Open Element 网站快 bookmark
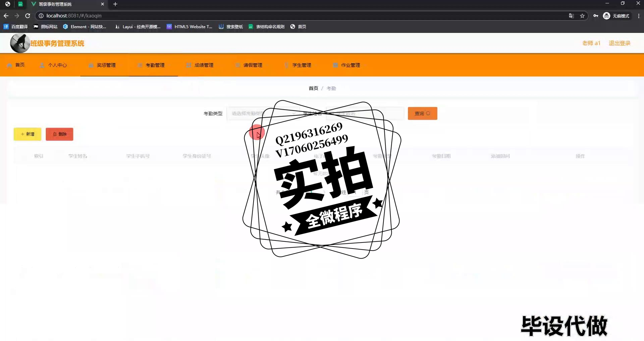Screen dimensions: 644x341 (x=85, y=26)
